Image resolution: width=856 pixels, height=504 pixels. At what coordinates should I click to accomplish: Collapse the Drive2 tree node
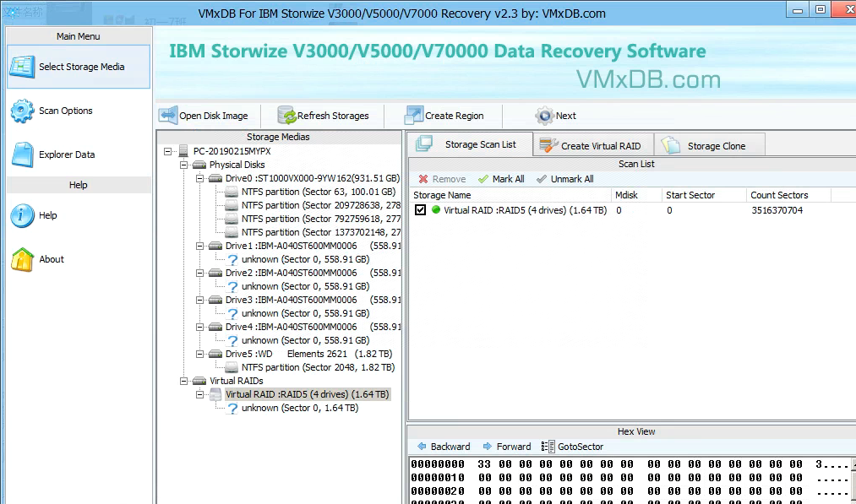(x=199, y=273)
